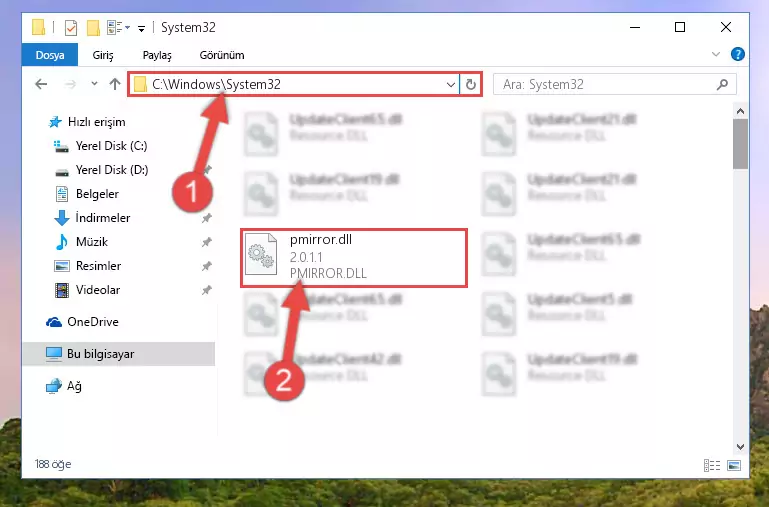Screen dimensions: 769x507
Task: Click the pin icon next to İndirmeler
Action: click(206, 218)
